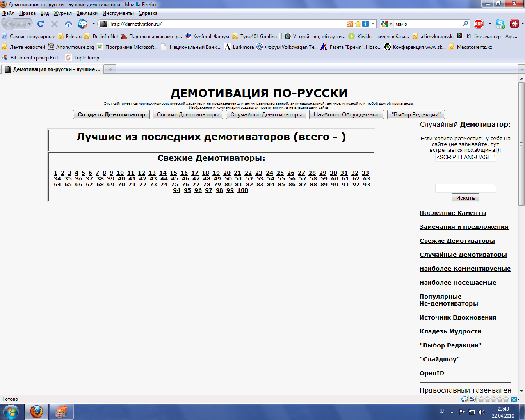Screen dimensions: 525x420
Task: Open the Инструменты menu
Action: point(118,13)
